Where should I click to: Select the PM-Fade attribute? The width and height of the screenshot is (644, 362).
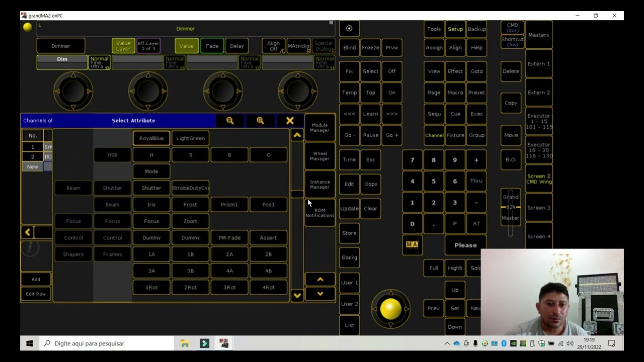pos(229,238)
